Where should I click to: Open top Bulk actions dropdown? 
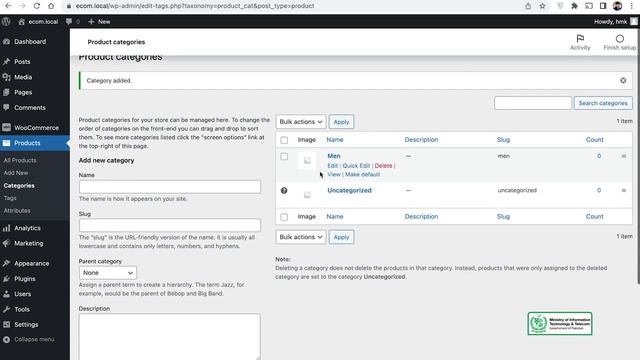[x=301, y=122]
